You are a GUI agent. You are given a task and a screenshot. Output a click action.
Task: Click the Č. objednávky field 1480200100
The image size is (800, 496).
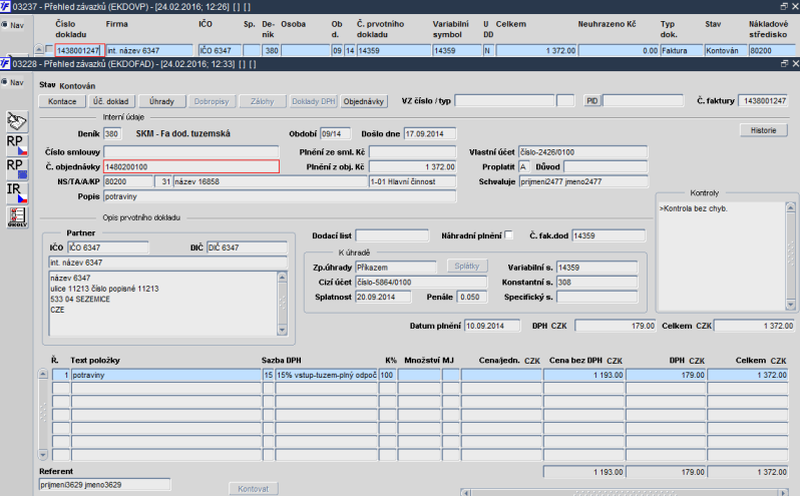click(191, 166)
